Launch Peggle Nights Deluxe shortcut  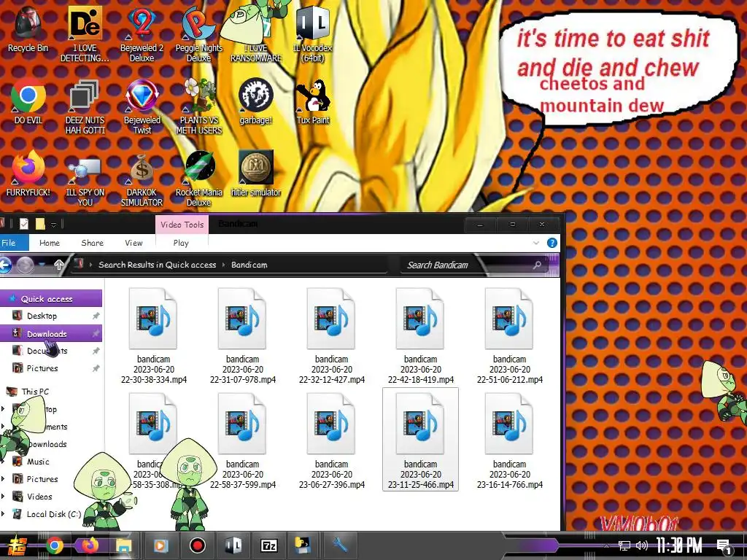[198, 34]
